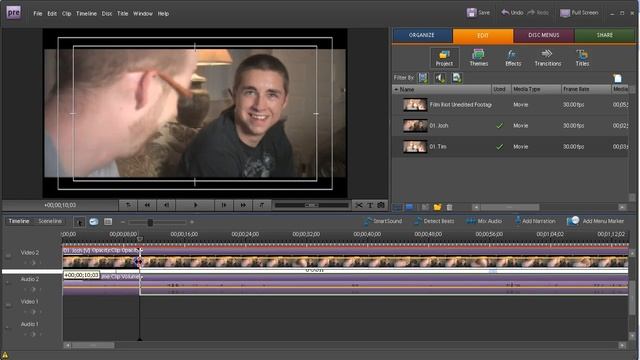The height and width of the screenshot is (360, 640).
Task: Step back one frame in monitor
Action: pos(166,205)
